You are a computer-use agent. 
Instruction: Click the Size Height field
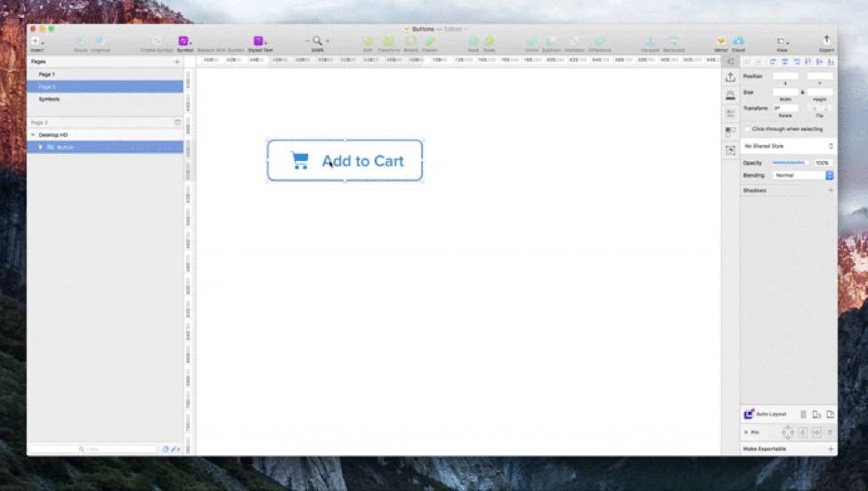(x=820, y=92)
